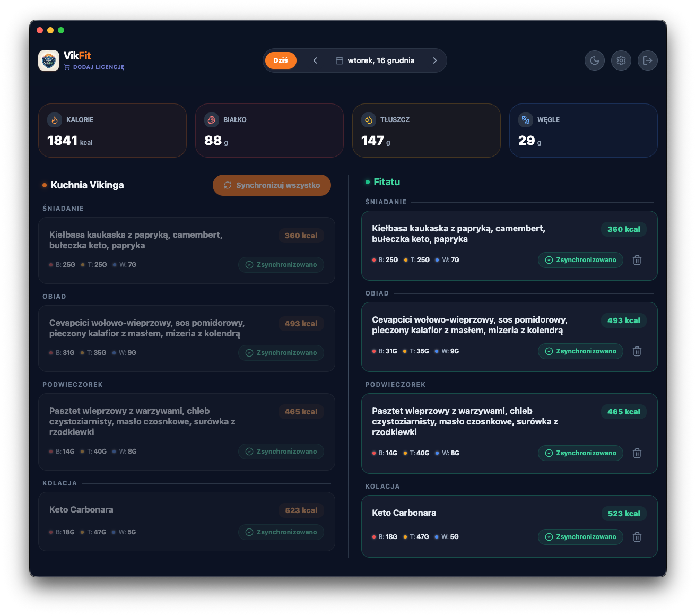Select the steak icon on the BIAŁKO card
This screenshot has width=696, height=616.
[x=212, y=120]
